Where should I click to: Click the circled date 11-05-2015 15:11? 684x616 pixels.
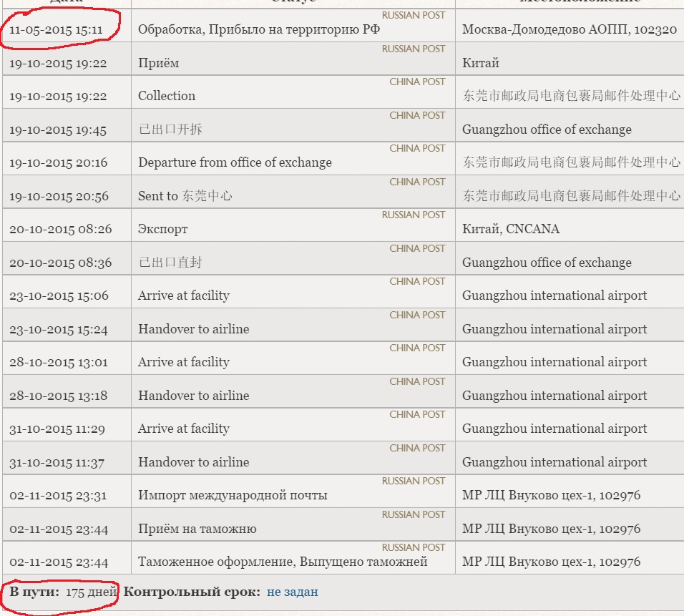[x=56, y=30]
